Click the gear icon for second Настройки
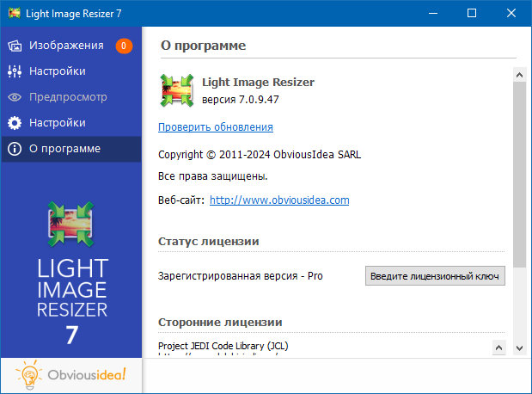Image resolution: width=532 pixels, height=394 pixels. click(x=15, y=123)
